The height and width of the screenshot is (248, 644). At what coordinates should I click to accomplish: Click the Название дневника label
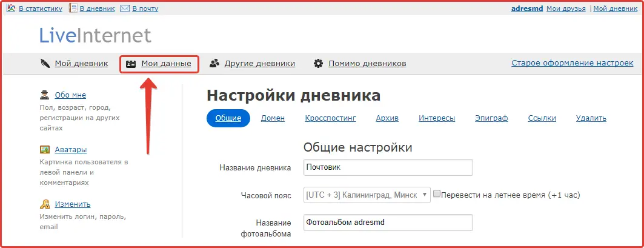click(255, 168)
